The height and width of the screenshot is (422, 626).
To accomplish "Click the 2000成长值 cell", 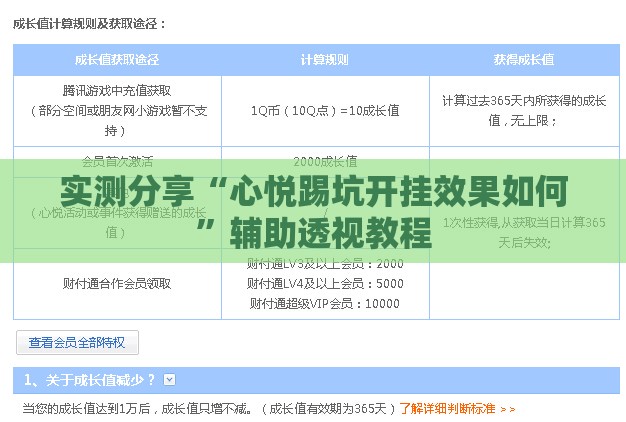I will click(325, 162).
